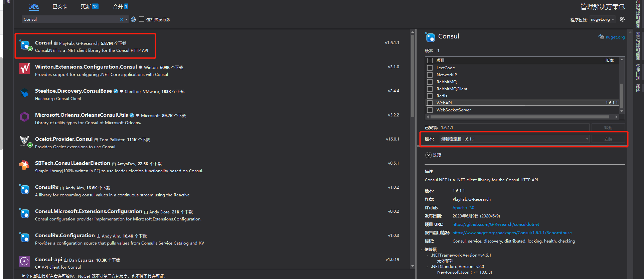Click the Steeltoe.Discovery.ConsulBase package icon
Screen dimensions: 644x279
coord(24,93)
